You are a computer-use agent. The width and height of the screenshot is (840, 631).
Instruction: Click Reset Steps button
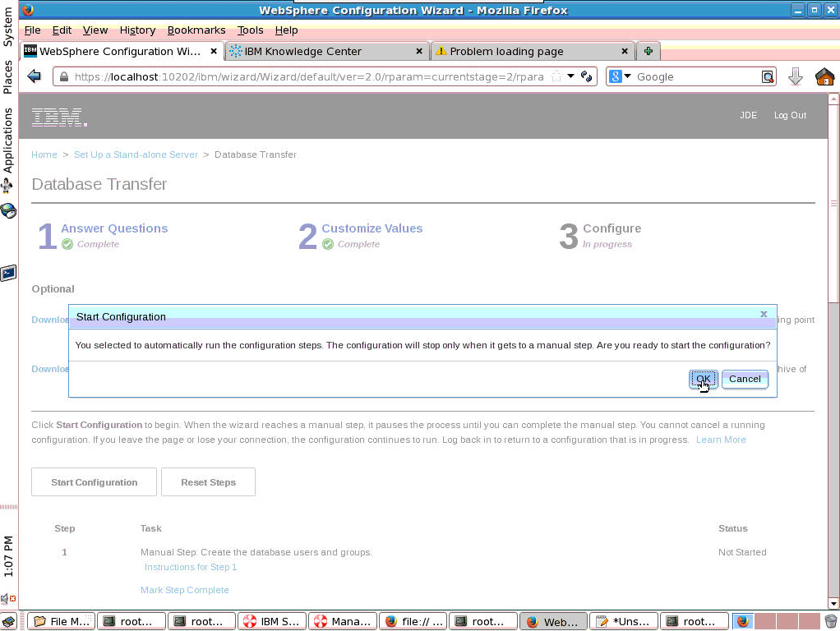pos(209,482)
